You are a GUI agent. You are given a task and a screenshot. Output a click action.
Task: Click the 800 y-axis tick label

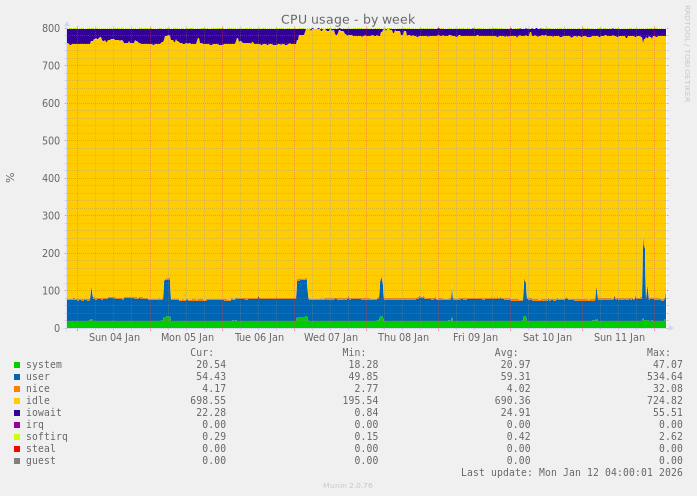click(x=51, y=28)
